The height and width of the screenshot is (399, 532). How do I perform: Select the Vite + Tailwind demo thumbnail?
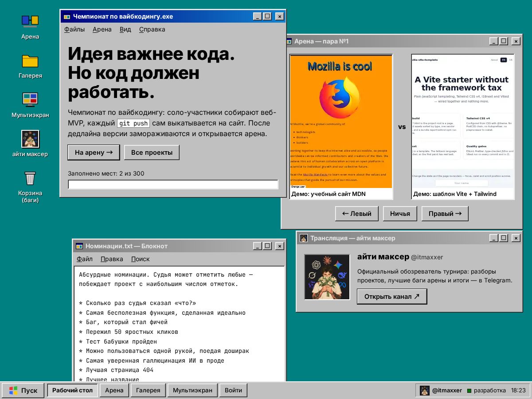point(463,126)
